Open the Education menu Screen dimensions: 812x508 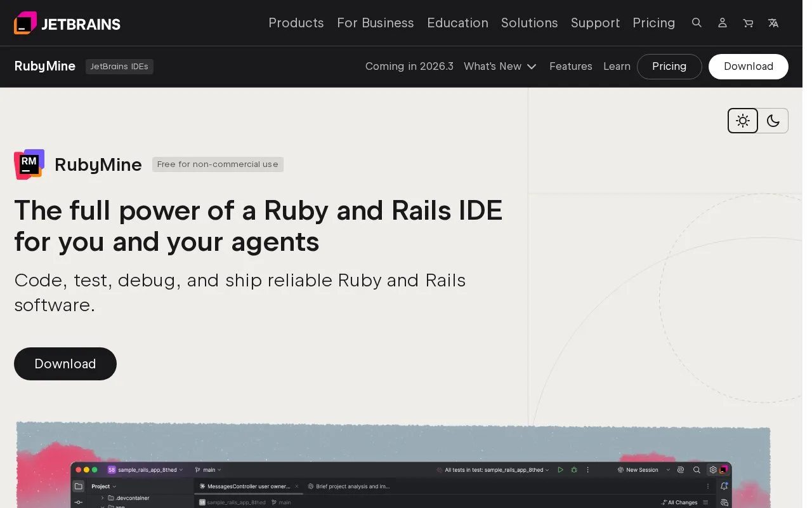pyautogui.click(x=457, y=23)
